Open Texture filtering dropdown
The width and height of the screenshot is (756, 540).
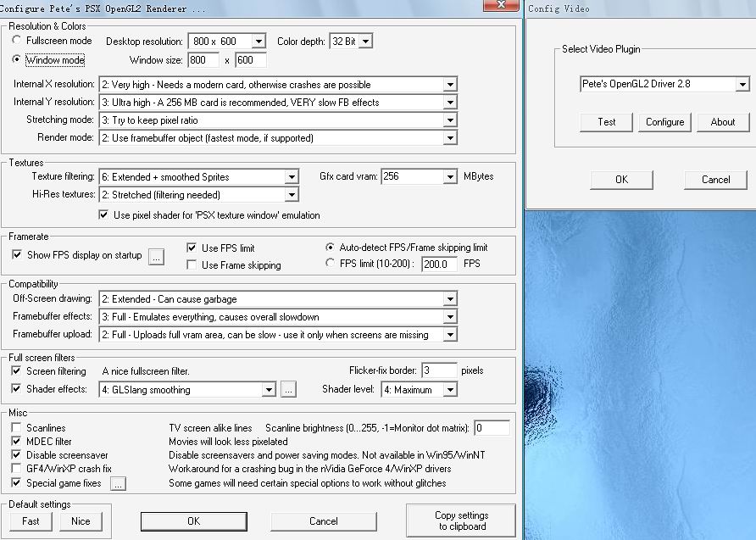point(292,177)
